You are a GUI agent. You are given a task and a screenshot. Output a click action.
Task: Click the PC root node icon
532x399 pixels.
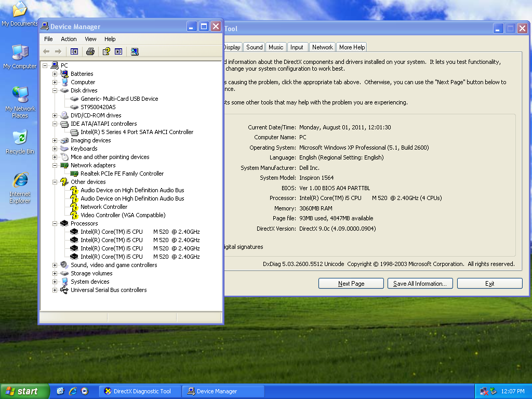pyautogui.click(x=55, y=65)
